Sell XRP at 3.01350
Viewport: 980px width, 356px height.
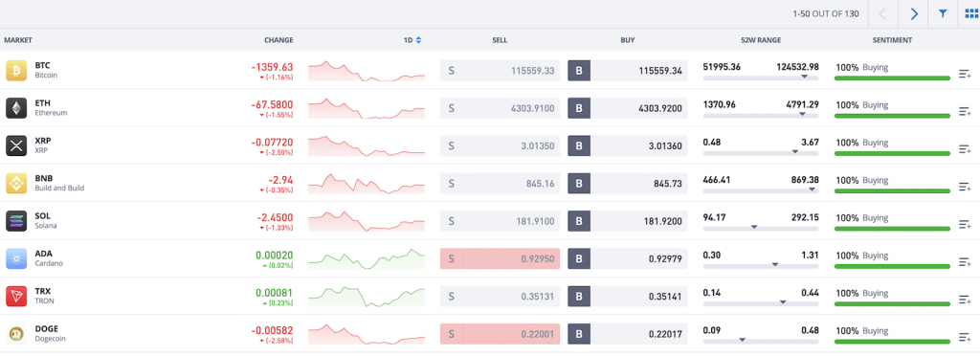tap(500, 145)
